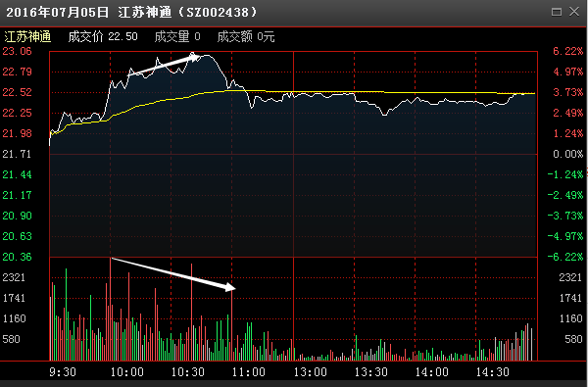Click the 20.63 price axis label

[17, 236]
